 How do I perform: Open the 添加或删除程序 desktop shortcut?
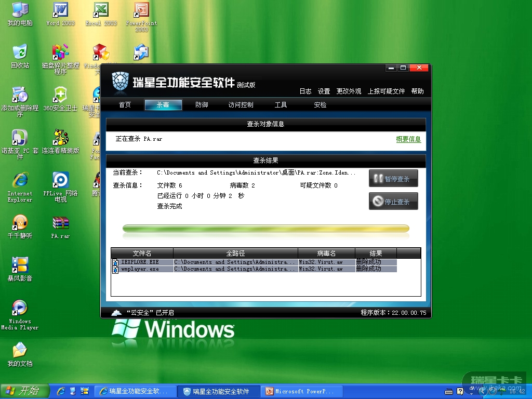point(20,102)
